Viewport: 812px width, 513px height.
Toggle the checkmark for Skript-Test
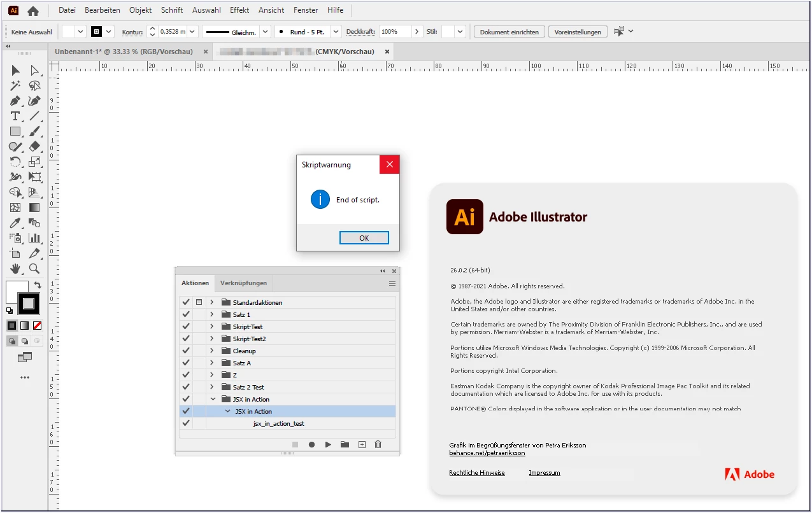186,327
